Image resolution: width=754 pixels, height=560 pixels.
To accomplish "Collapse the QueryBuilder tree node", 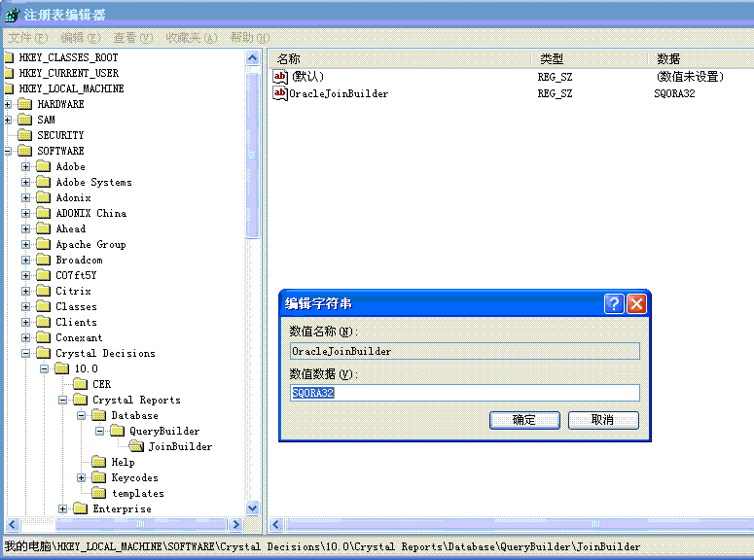I will coord(100,432).
